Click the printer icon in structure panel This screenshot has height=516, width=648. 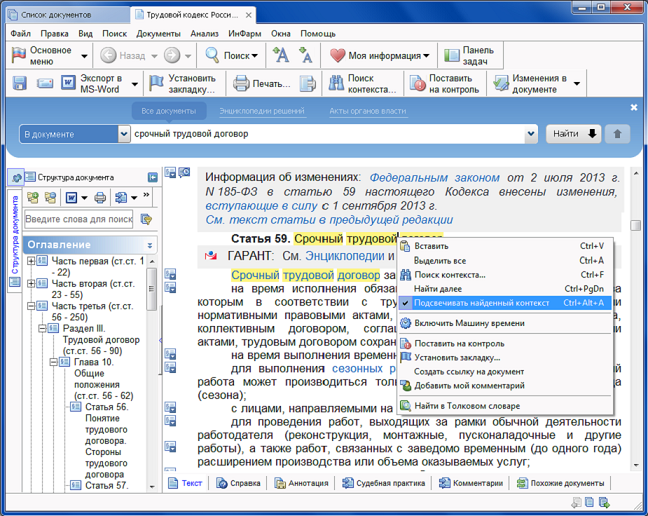click(101, 198)
